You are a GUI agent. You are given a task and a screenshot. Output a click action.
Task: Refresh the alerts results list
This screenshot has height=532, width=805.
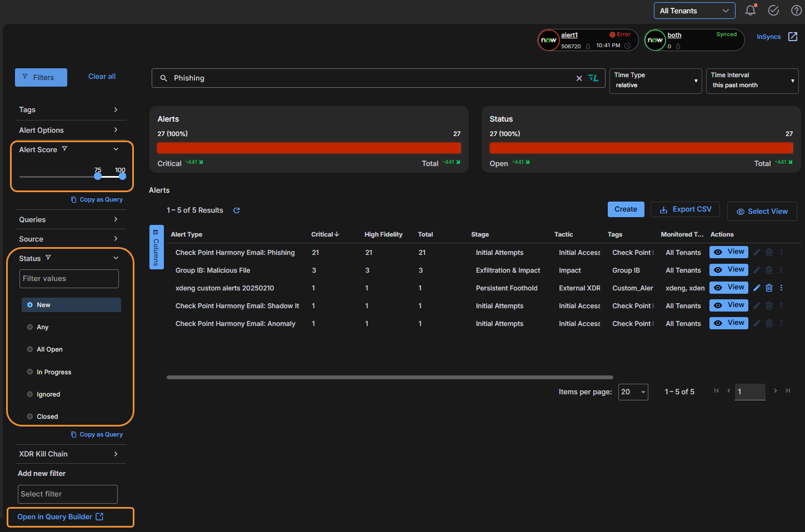click(236, 210)
